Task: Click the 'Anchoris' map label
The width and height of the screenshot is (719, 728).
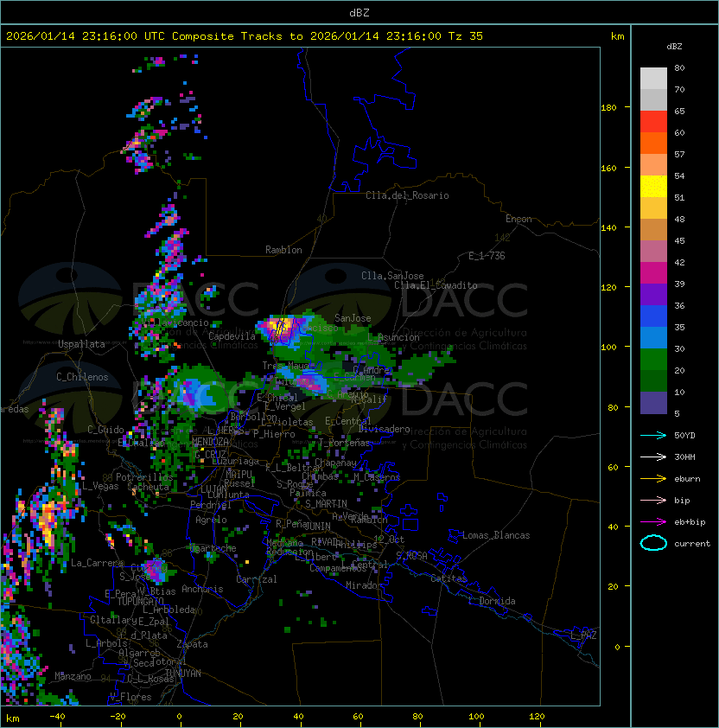Action: coord(202,589)
